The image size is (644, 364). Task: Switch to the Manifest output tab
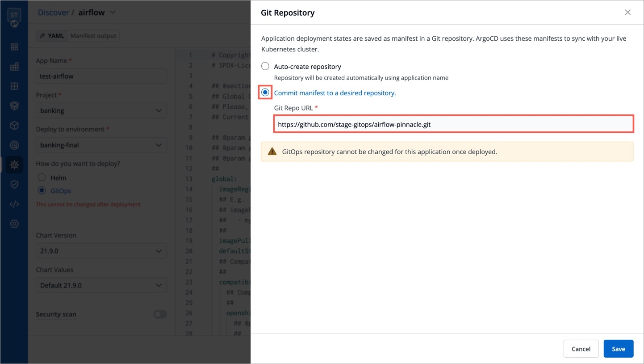[x=93, y=36]
